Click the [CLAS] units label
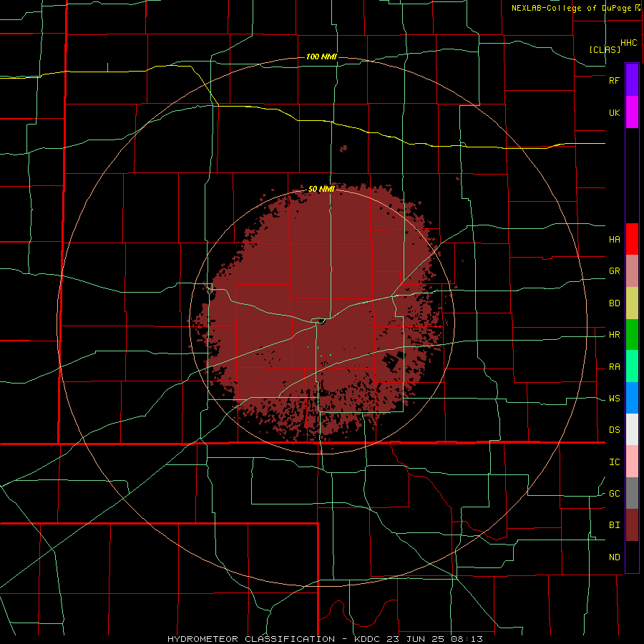Viewport: 644px width, 644px height. tap(605, 49)
